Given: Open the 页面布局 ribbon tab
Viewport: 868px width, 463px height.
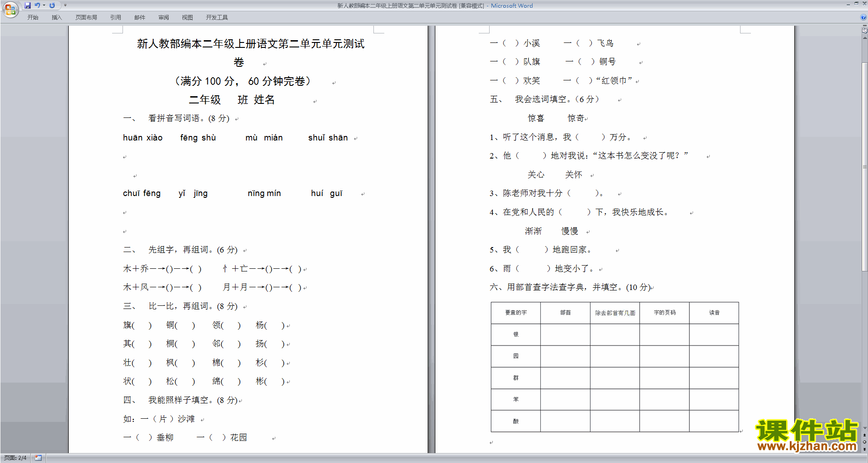Looking at the screenshot, I should pos(86,18).
